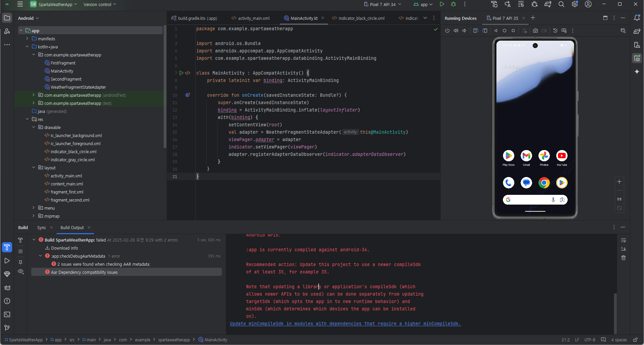This screenshot has width=644, height=345.
Task: Clear build output with trash icon
Action: click(623, 258)
